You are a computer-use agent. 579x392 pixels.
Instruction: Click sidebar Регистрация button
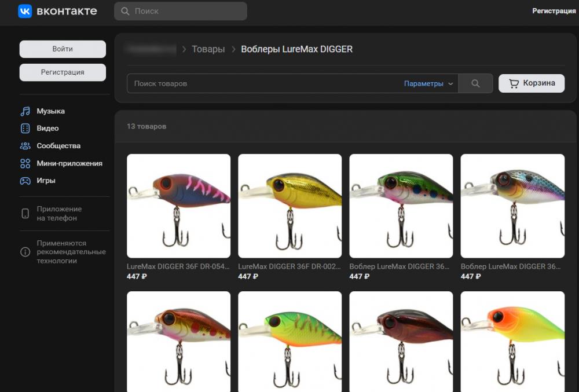pos(63,72)
